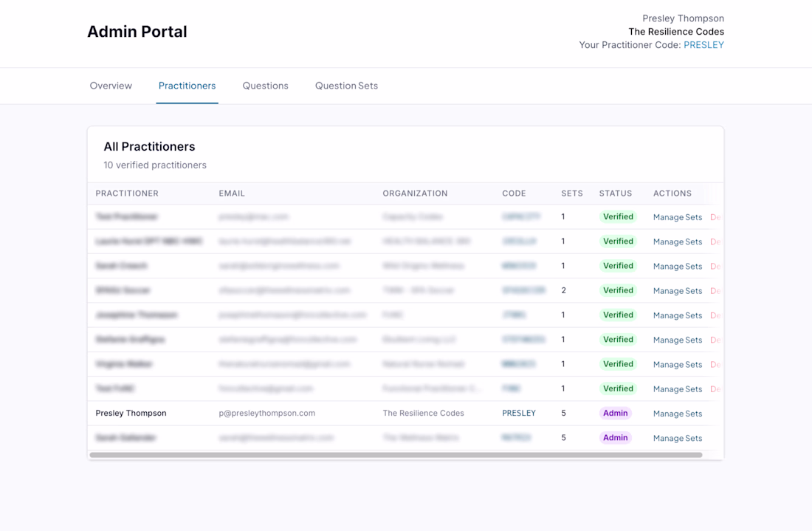Click the partially hidden delete link in first row
This screenshot has width=812, height=531.
(x=715, y=217)
